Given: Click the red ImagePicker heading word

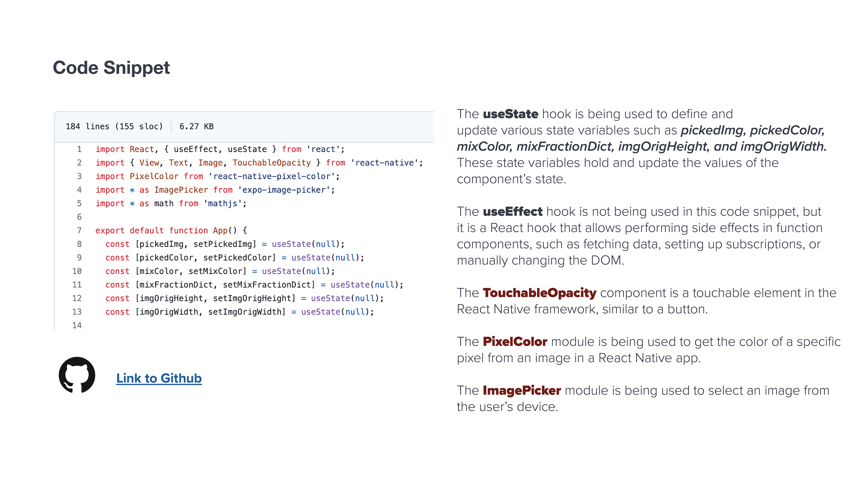Looking at the screenshot, I should [x=522, y=390].
